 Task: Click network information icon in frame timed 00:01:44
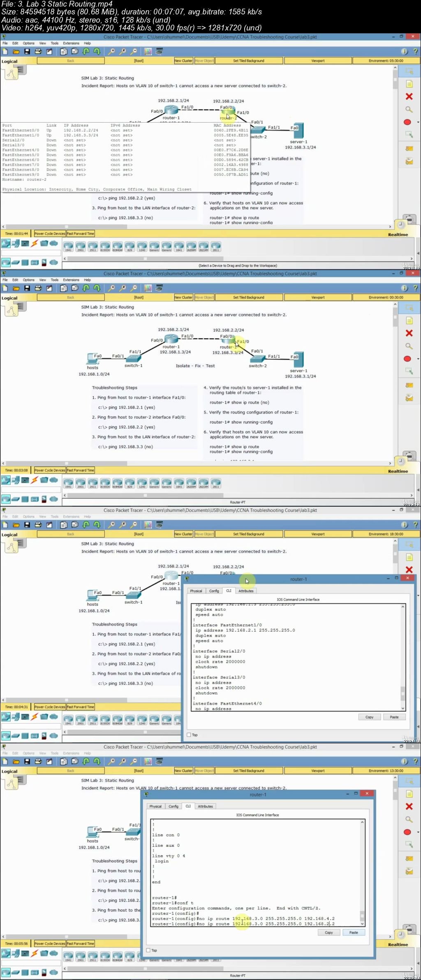pos(405,51)
